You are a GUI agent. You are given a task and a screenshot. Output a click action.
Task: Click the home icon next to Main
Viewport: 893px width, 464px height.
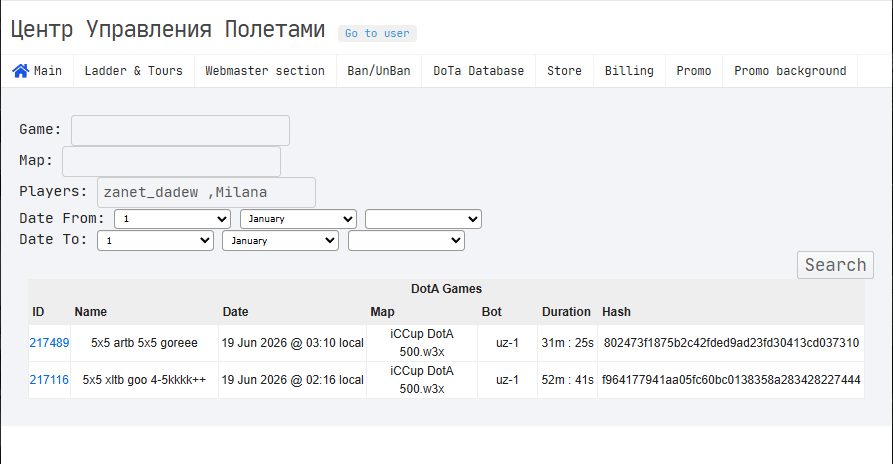21,71
